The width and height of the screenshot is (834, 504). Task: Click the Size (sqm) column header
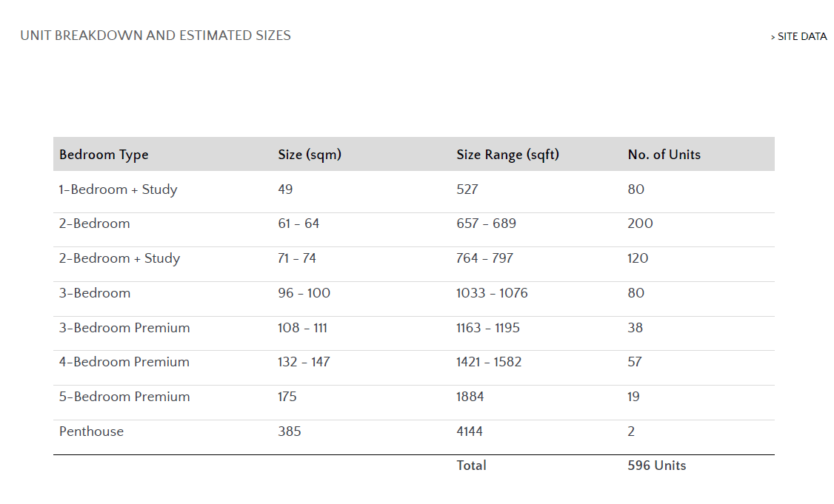(310, 155)
